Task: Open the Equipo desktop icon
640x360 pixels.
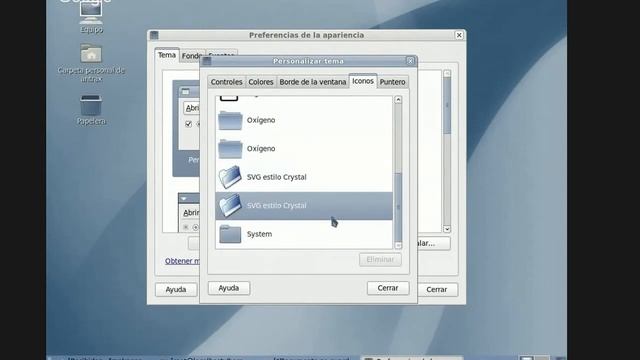Action: tap(91, 16)
